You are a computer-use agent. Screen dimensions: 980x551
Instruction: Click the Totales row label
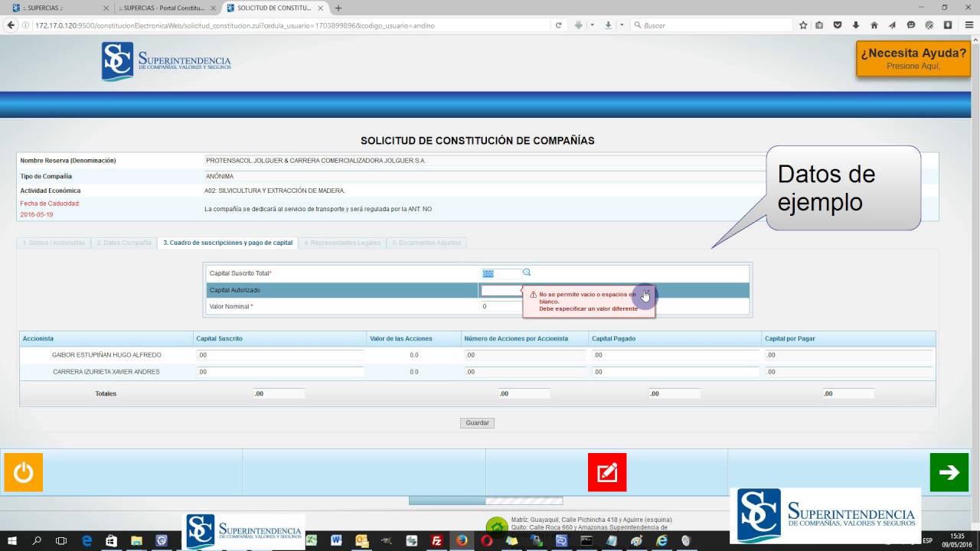coord(106,393)
